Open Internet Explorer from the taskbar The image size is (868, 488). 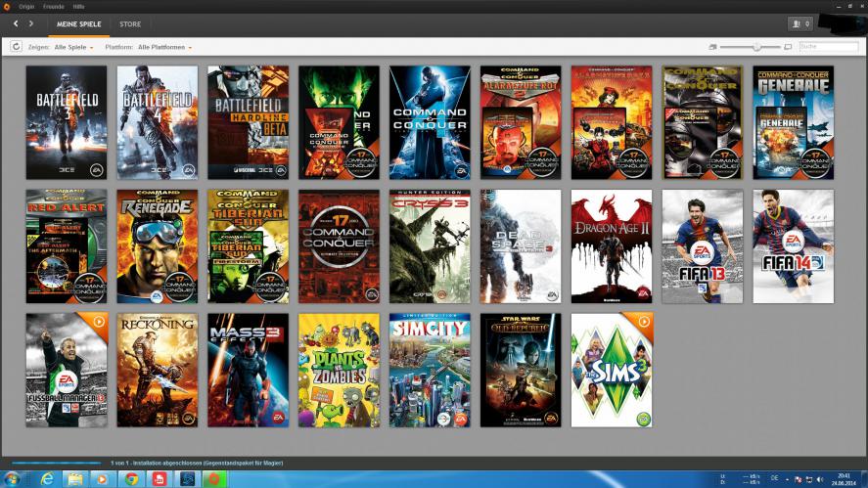click(x=46, y=479)
